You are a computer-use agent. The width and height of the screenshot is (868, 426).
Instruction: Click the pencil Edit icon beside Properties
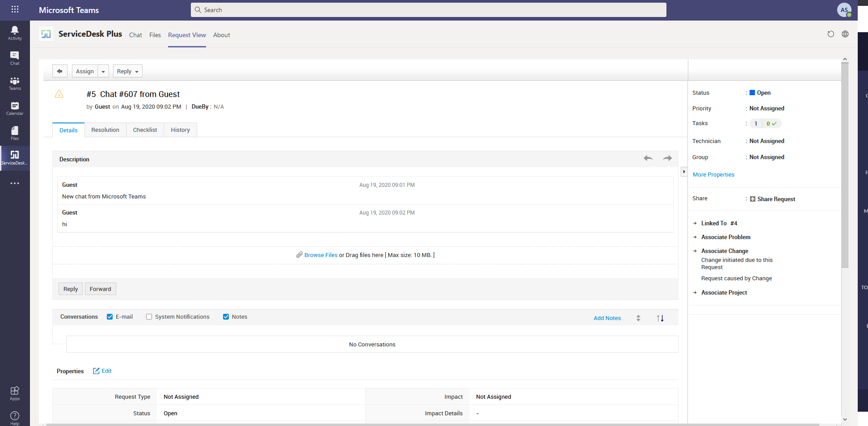96,371
